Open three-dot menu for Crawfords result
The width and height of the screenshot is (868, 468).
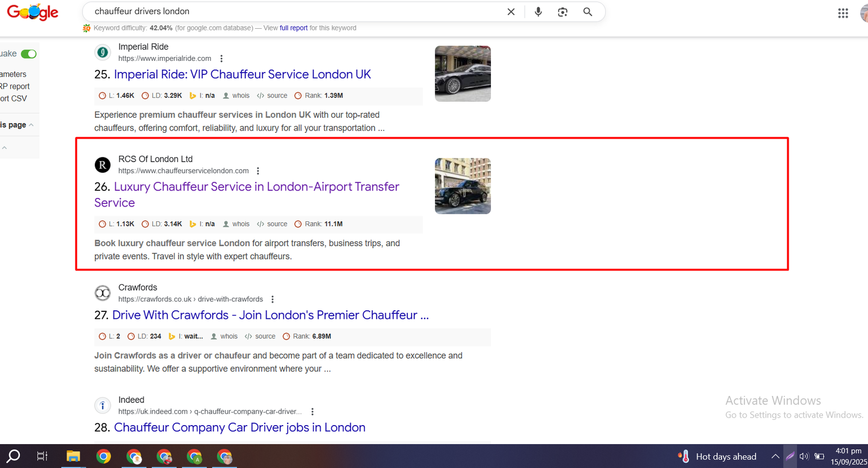click(x=272, y=299)
